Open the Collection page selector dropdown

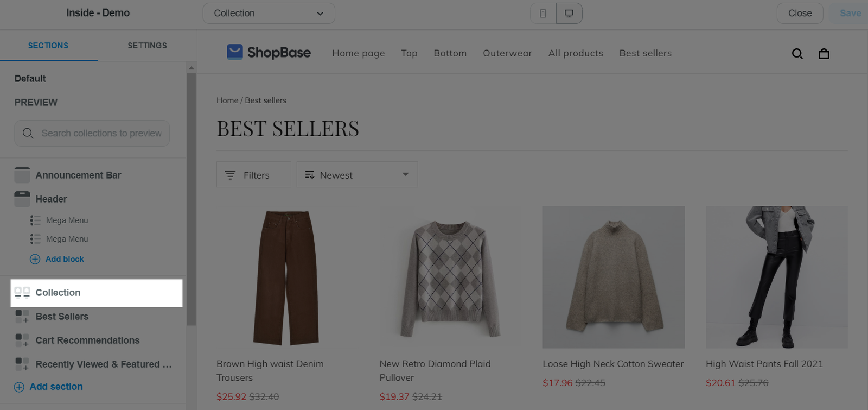[x=269, y=14]
